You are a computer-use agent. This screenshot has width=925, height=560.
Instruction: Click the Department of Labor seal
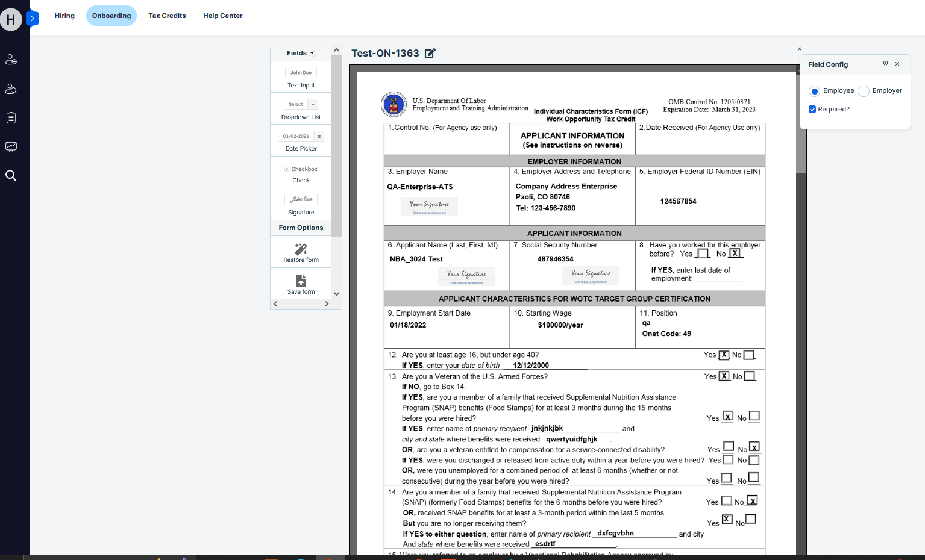coord(394,104)
